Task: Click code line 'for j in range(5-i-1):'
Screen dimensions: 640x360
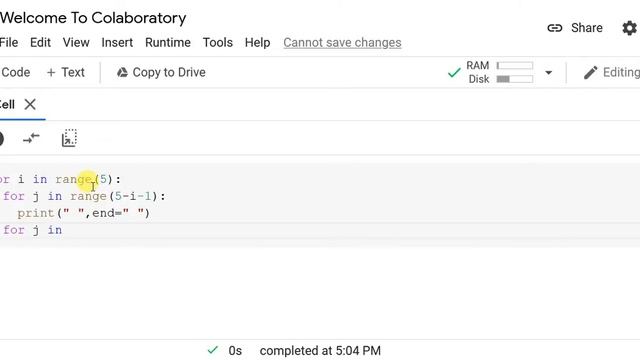Action: point(84,196)
